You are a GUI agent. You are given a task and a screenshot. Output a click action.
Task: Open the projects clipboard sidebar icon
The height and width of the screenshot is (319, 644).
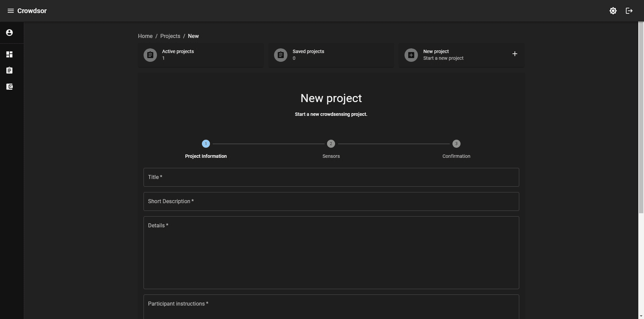click(9, 71)
